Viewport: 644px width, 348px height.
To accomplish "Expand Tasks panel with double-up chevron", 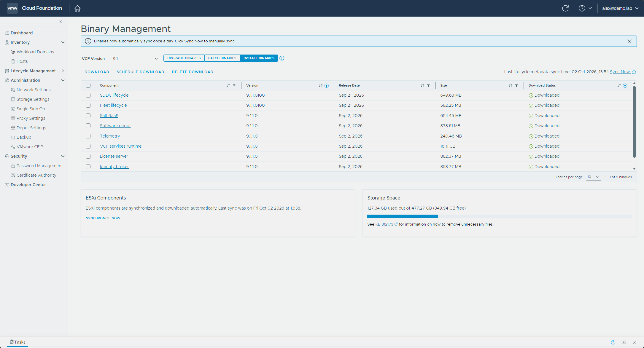I will pos(635,342).
